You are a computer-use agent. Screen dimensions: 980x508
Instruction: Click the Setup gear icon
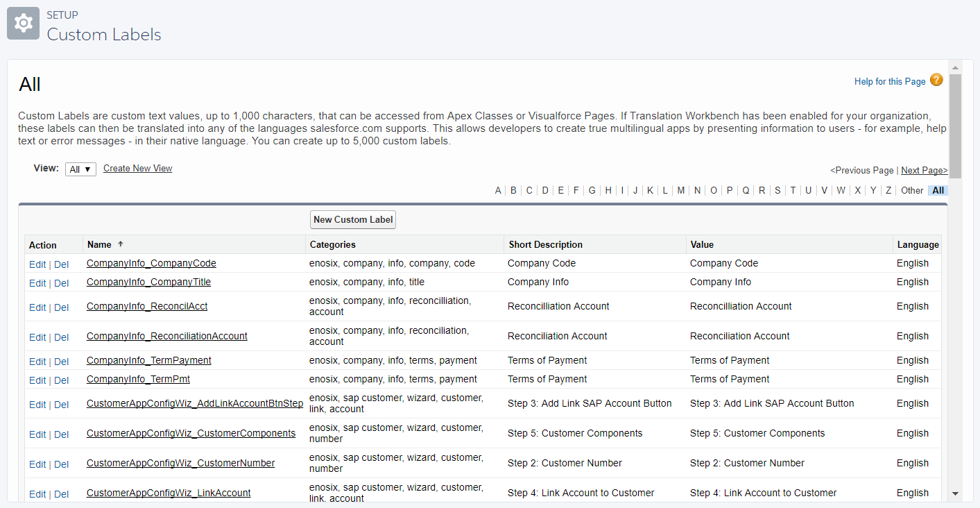[23, 23]
